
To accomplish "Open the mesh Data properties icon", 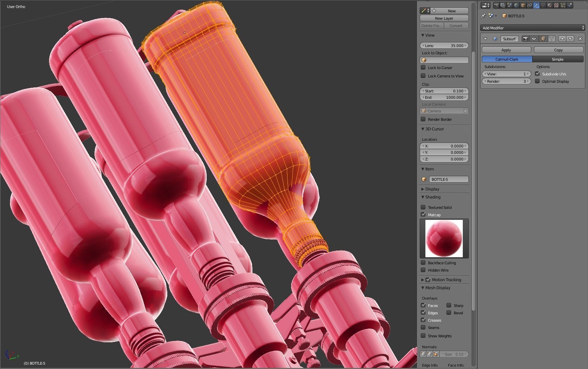I will click(x=543, y=5).
